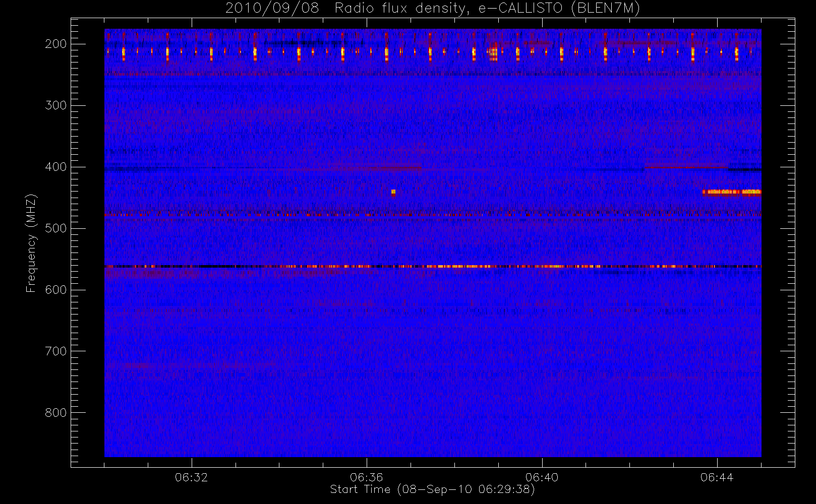Click the 500 frequency tick label
816x504 pixels.
click(x=55, y=228)
